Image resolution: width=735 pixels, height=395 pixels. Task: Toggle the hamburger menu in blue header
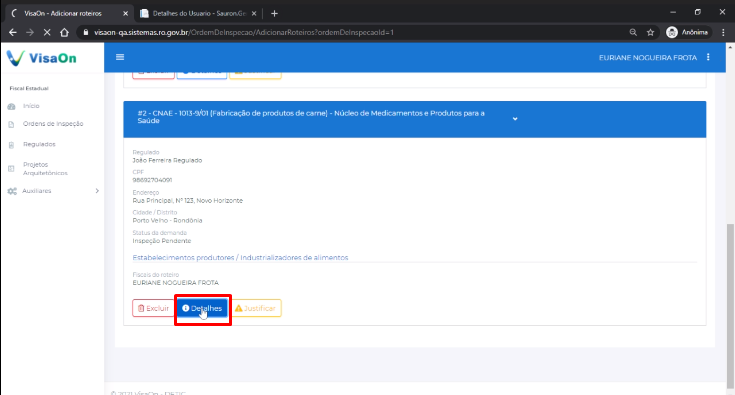point(120,57)
